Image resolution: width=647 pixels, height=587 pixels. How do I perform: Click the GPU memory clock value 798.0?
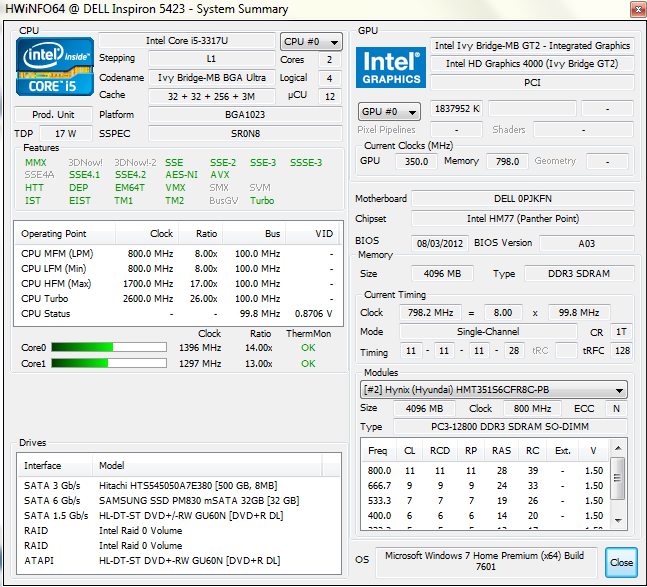(x=507, y=161)
